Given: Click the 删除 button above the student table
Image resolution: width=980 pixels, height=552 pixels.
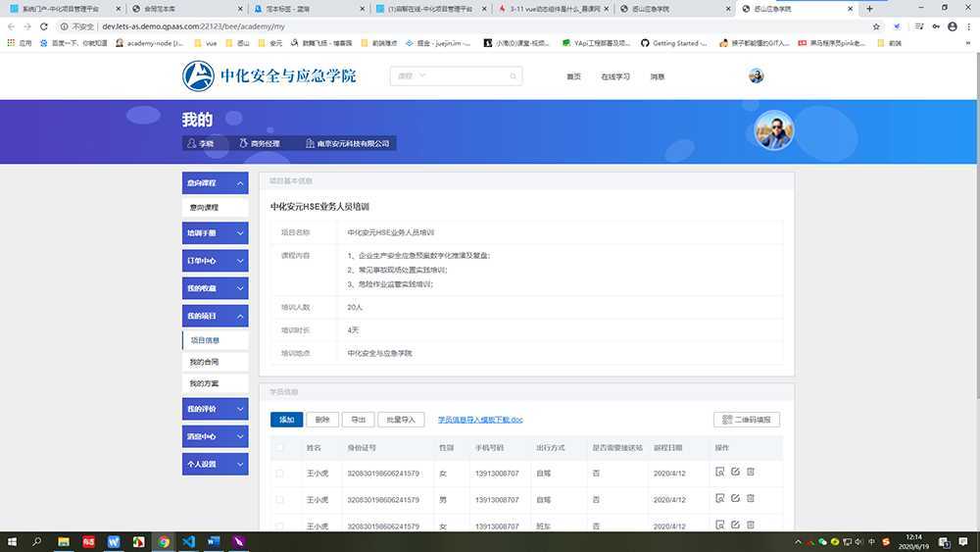Looking at the screenshot, I should (322, 420).
